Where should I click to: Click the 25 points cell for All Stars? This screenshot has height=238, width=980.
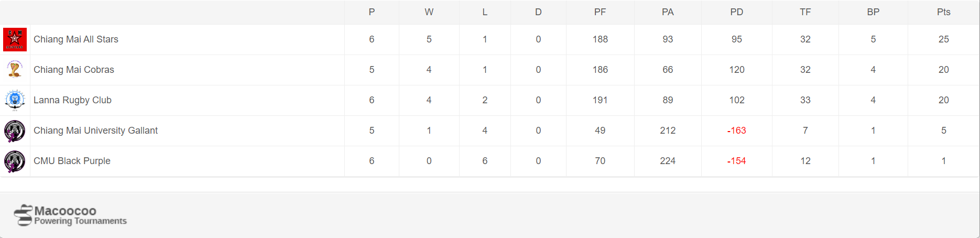pyautogui.click(x=943, y=39)
